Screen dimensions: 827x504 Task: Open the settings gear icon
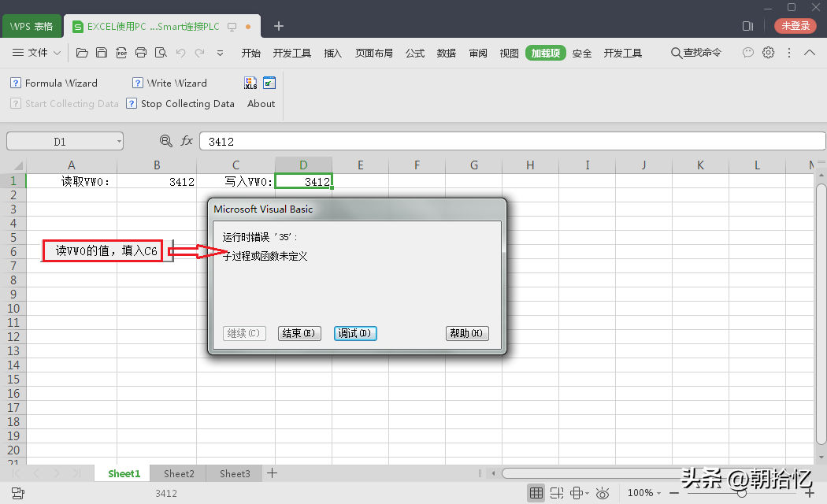(x=768, y=53)
